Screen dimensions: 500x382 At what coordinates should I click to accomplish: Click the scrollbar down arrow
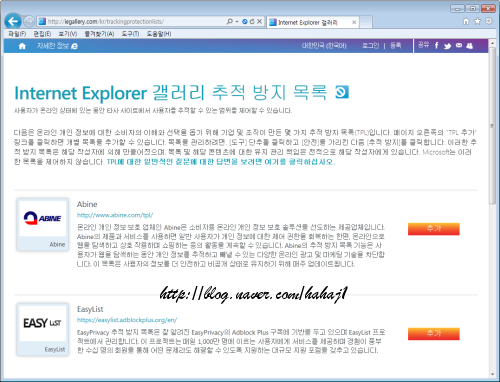492,374
